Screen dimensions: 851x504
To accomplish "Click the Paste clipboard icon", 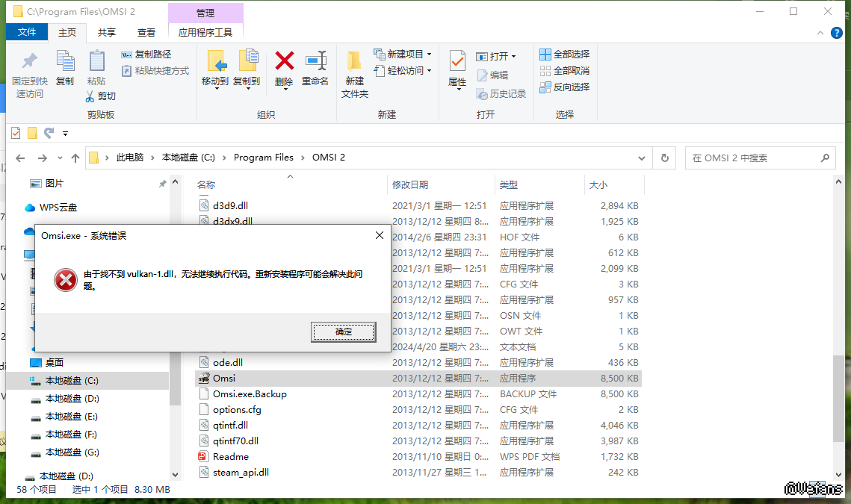I will pyautogui.click(x=96, y=60).
